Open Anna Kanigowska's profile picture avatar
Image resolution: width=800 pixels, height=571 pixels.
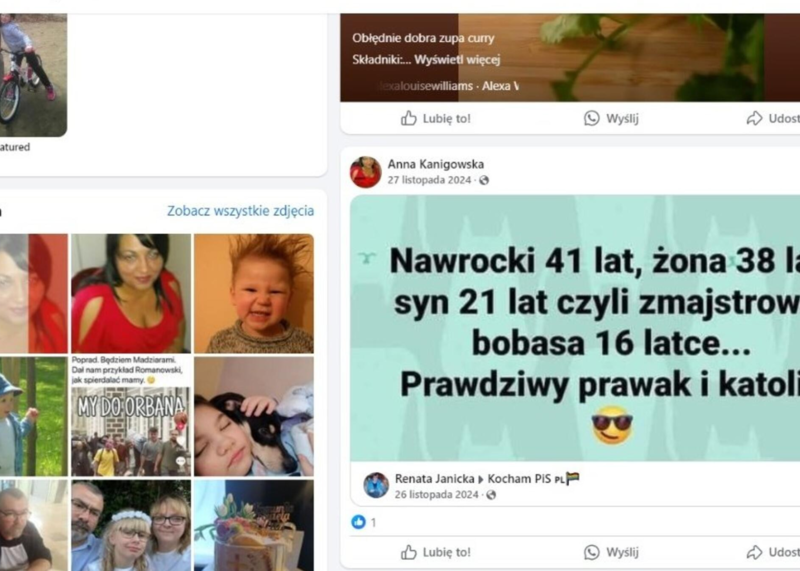tap(365, 172)
